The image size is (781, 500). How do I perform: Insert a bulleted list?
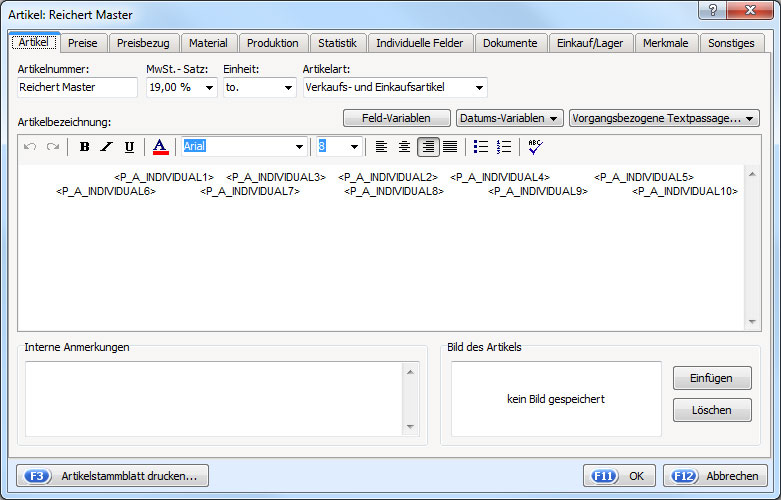pyautogui.click(x=481, y=146)
